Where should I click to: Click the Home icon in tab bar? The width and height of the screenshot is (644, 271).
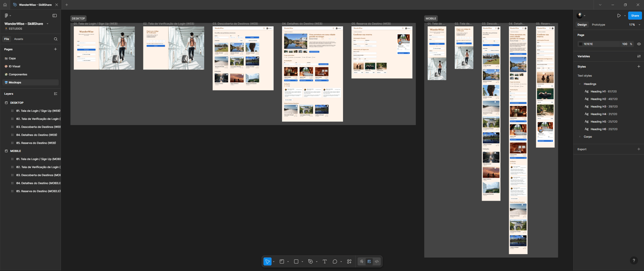(5, 5)
